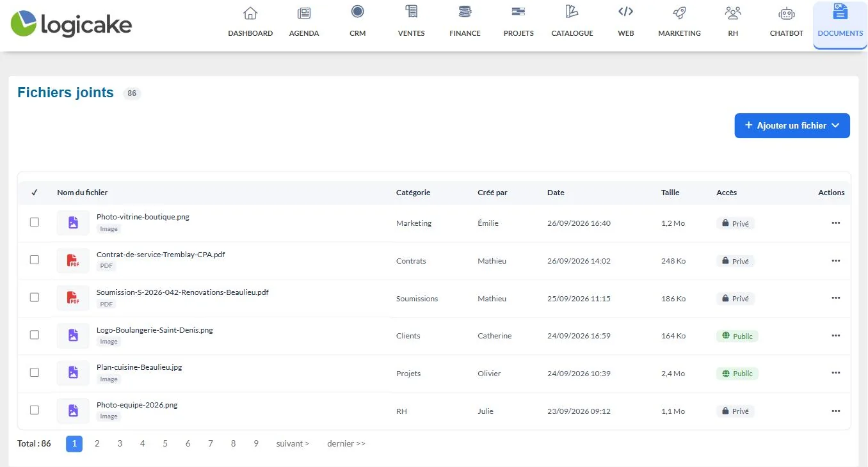This screenshot has width=868, height=467.
Task: Click the PDF icon for Soumission-S-2026-042
Action: pos(73,298)
